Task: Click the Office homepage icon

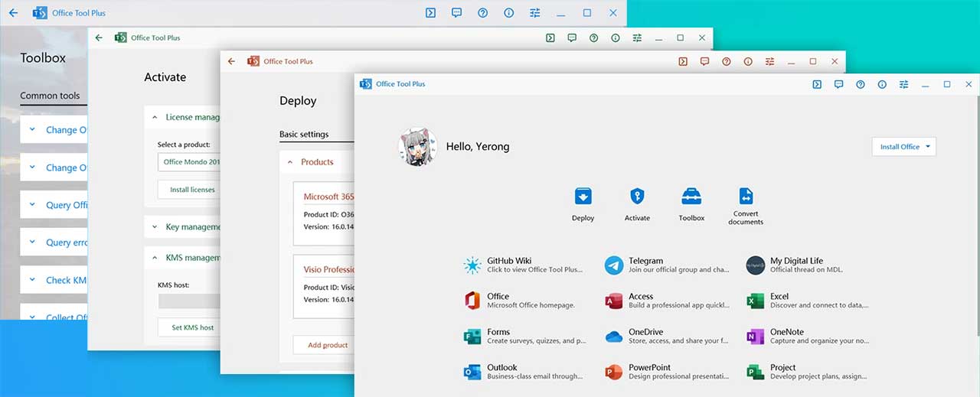Action: pyautogui.click(x=472, y=301)
